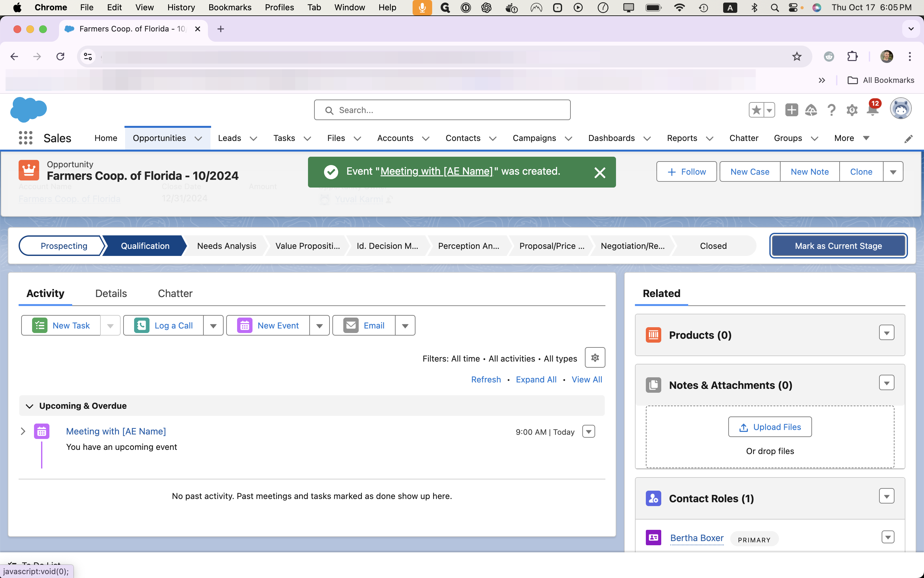The image size is (924, 578).
Task: Reload the page in Chrome
Action: tap(60, 57)
